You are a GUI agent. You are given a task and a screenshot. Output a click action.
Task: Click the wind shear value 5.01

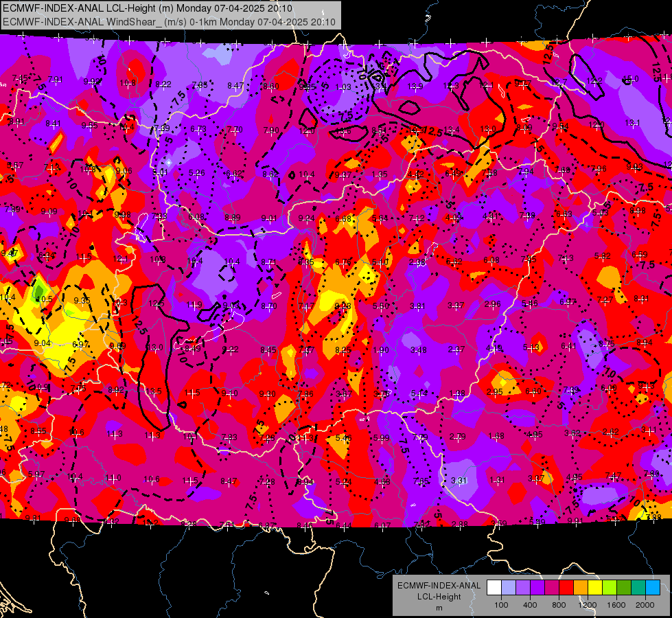point(161,172)
